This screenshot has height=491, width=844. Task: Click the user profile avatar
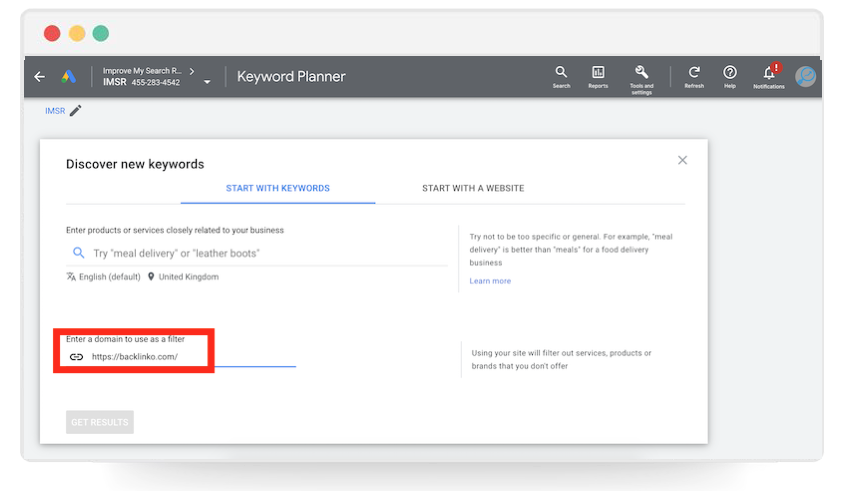806,76
